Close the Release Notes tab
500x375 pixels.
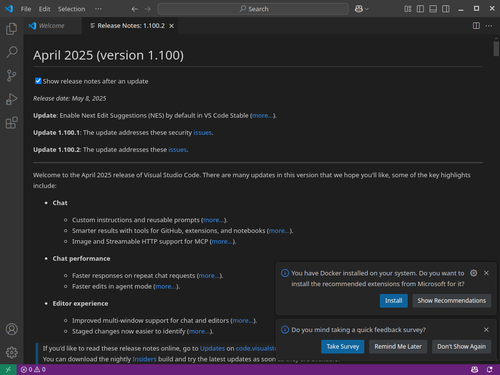tap(171, 26)
